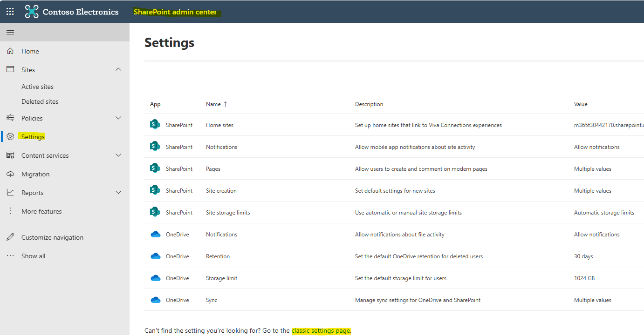Expand the Content services chevron
The image size is (644, 336).
tap(118, 155)
